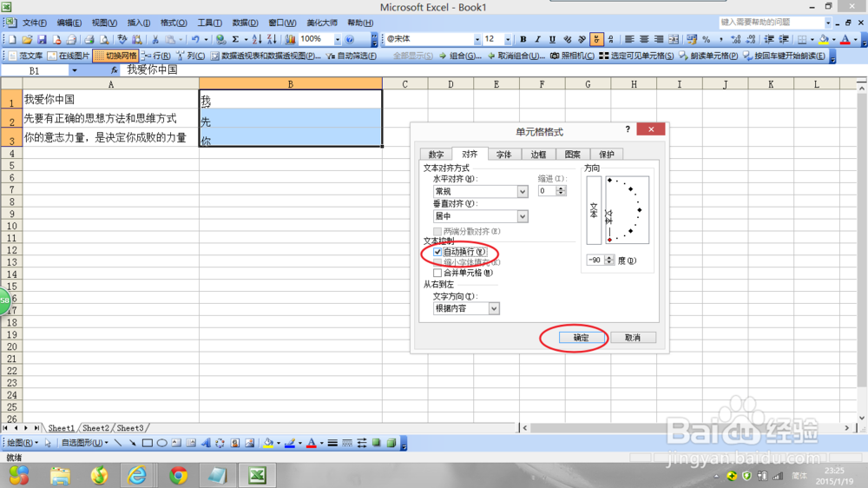Click drawing toolbar line color brush

pos(290,443)
